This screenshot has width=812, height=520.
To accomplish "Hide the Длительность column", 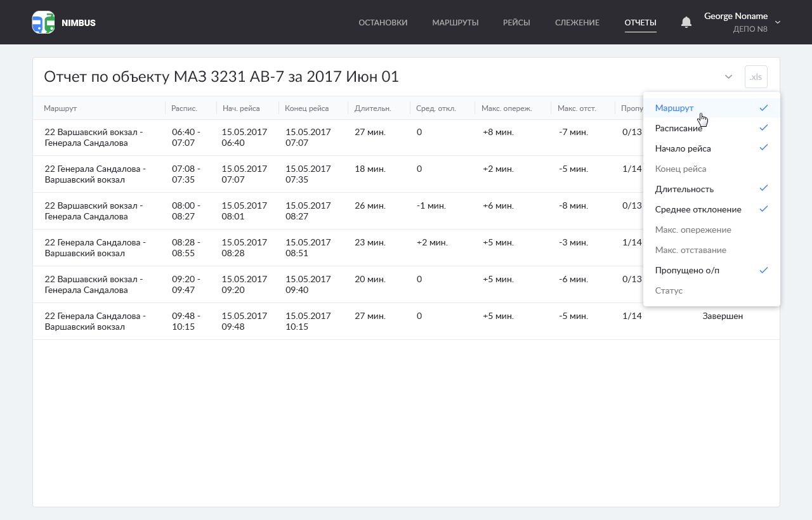I will tap(711, 189).
